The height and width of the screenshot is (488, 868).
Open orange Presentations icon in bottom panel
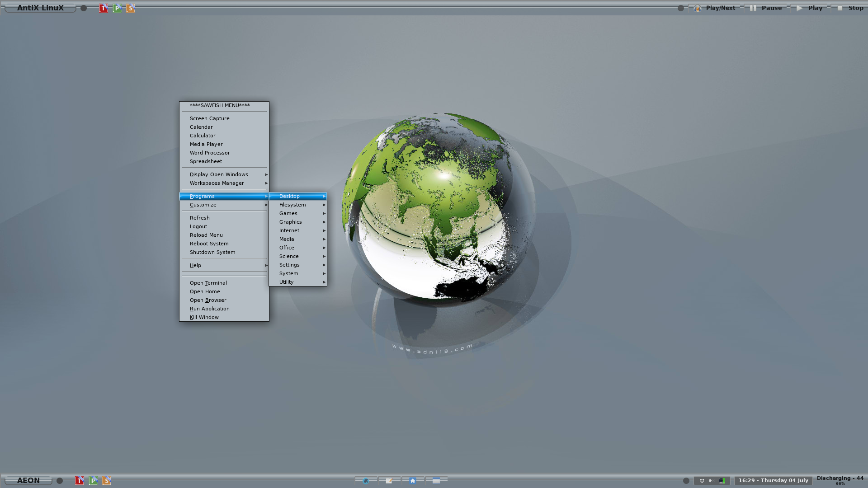107,481
